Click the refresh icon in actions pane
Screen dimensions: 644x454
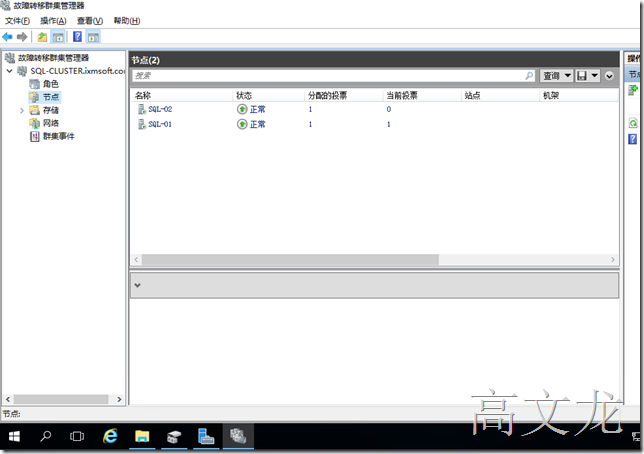tap(633, 123)
